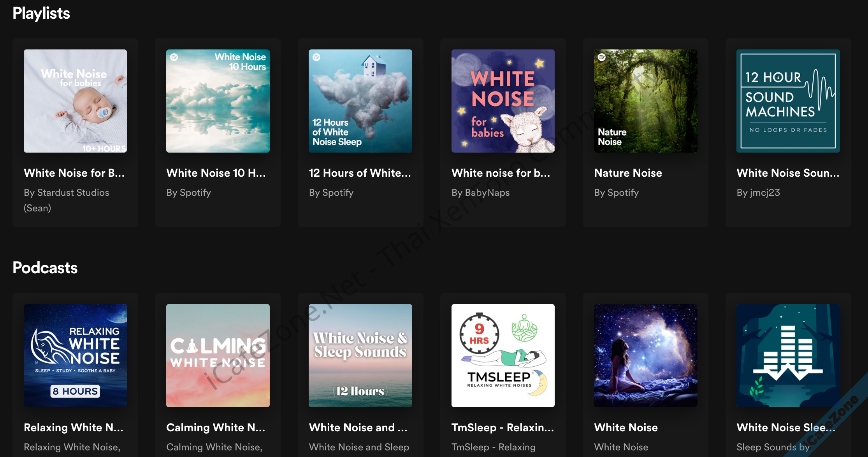Screen dimensions: 868x457
Task: Open 12 Hour Sound Machines cover
Action: click(788, 101)
